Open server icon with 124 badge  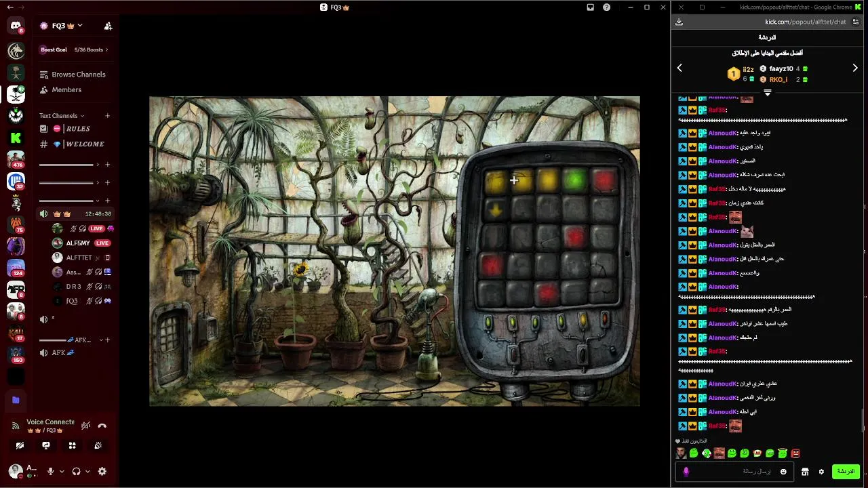(x=16, y=268)
